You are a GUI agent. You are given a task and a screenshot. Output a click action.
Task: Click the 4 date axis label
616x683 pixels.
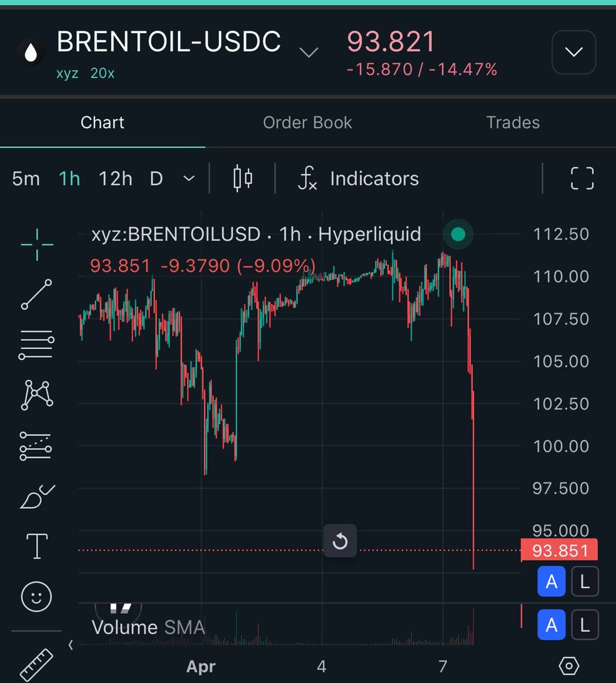[x=322, y=665]
